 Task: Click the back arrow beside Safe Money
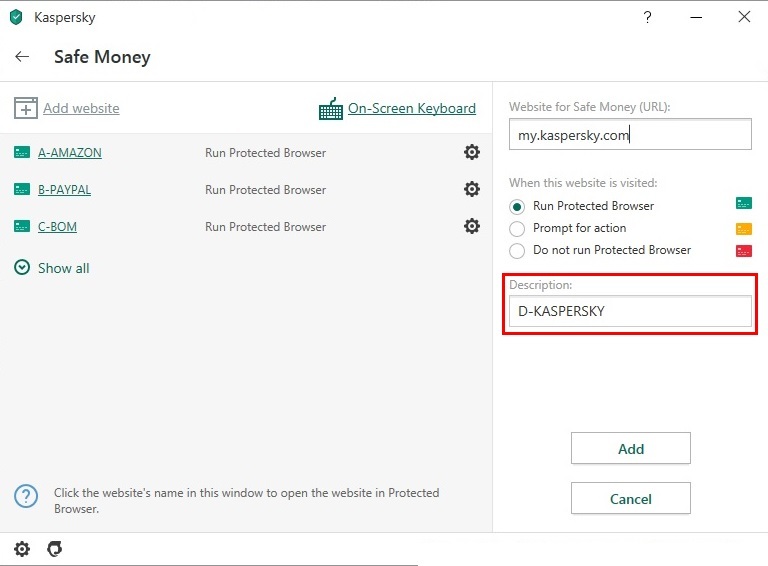click(x=22, y=57)
